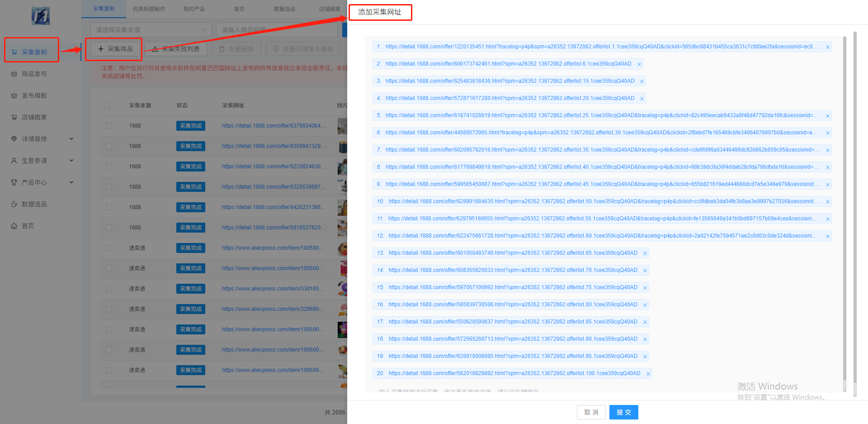Remove URL entry number 18

(645, 339)
